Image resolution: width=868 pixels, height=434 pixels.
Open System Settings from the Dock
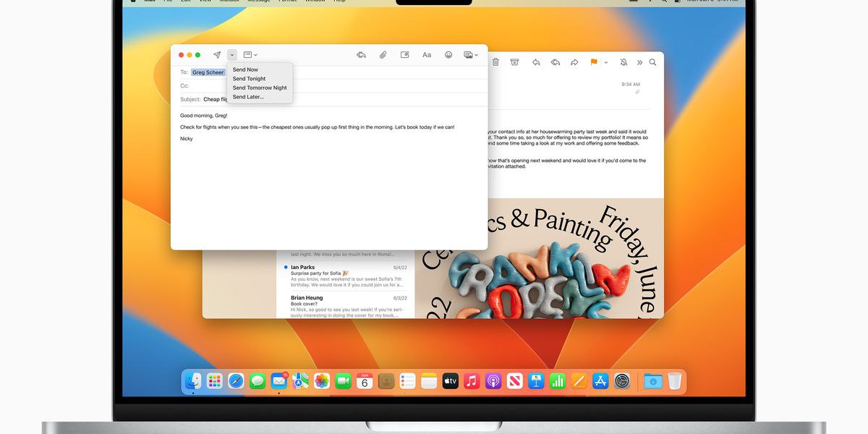622,381
